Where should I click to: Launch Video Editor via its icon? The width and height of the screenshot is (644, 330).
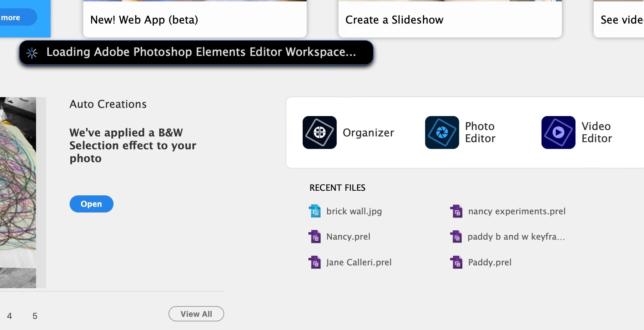pos(558,132)
